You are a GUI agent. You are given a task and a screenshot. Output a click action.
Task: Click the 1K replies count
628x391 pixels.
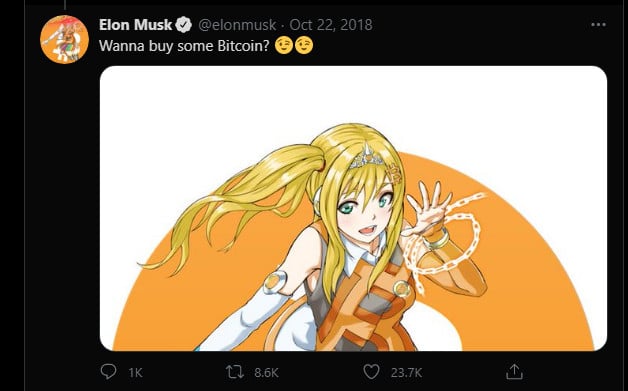tap(135, 373)
